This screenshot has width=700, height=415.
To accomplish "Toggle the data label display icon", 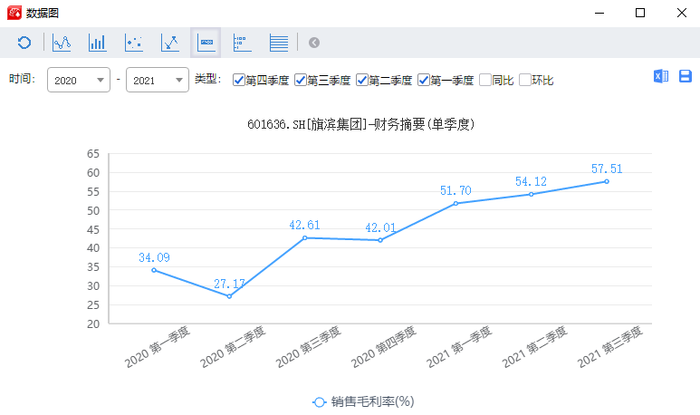I will [x=206, y=43].
